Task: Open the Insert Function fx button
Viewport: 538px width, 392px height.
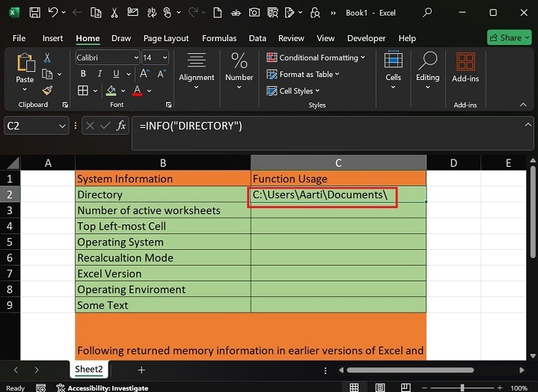Action: tap(121, 126)
